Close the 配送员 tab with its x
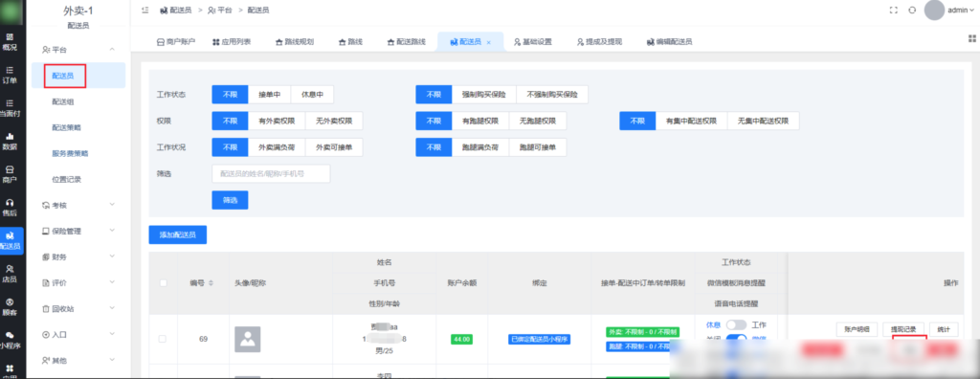This screenshot has height=379, width=980. [x=488, y=42]
